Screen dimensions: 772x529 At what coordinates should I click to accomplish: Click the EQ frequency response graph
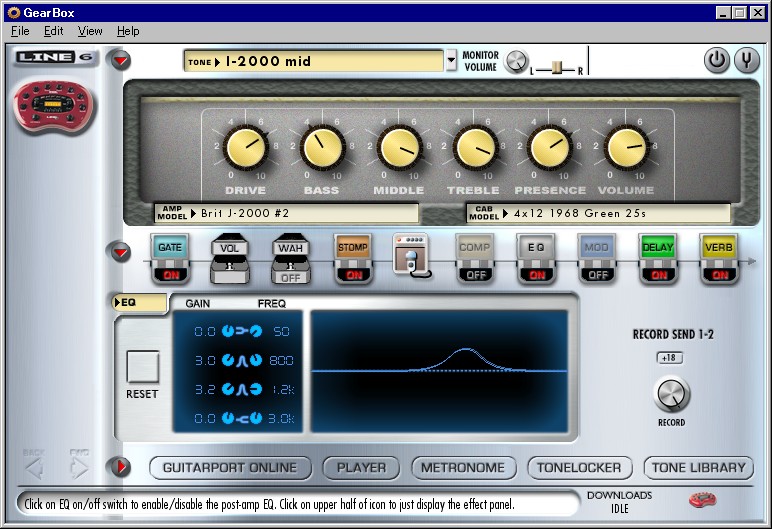(x=439, y=371)
